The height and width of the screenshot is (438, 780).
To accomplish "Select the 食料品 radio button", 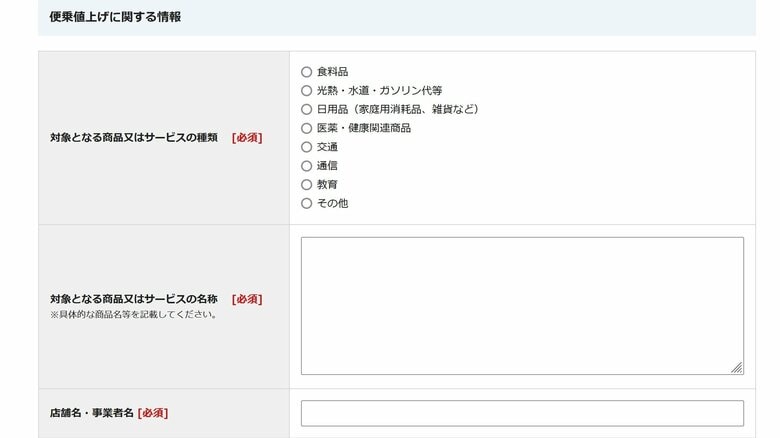I will pyautogui.click(x=306, y=72).
